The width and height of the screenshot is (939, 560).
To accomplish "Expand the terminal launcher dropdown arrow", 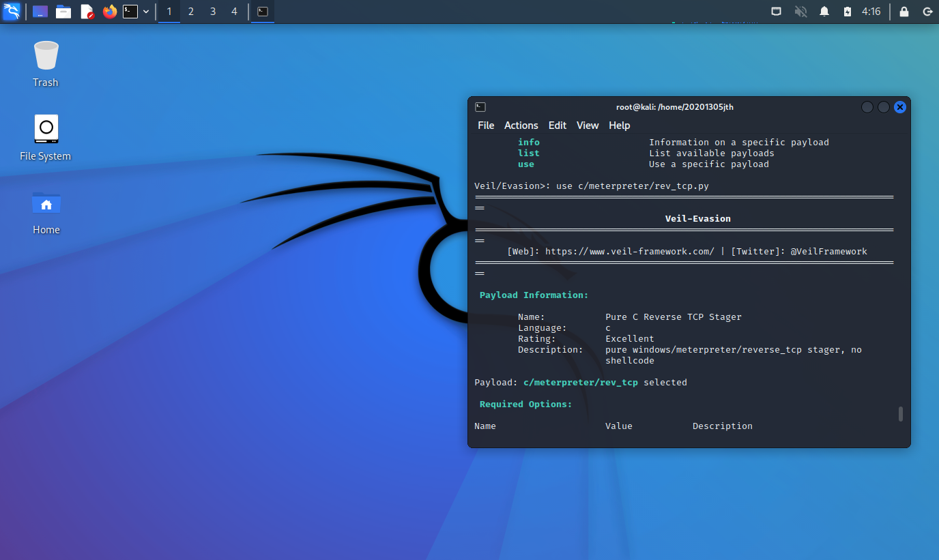I will (146, 12).
